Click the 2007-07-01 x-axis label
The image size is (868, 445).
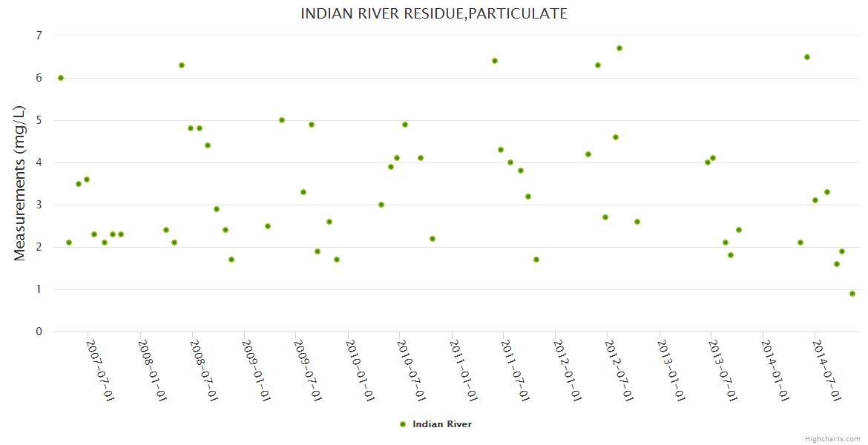coord(100,370)
